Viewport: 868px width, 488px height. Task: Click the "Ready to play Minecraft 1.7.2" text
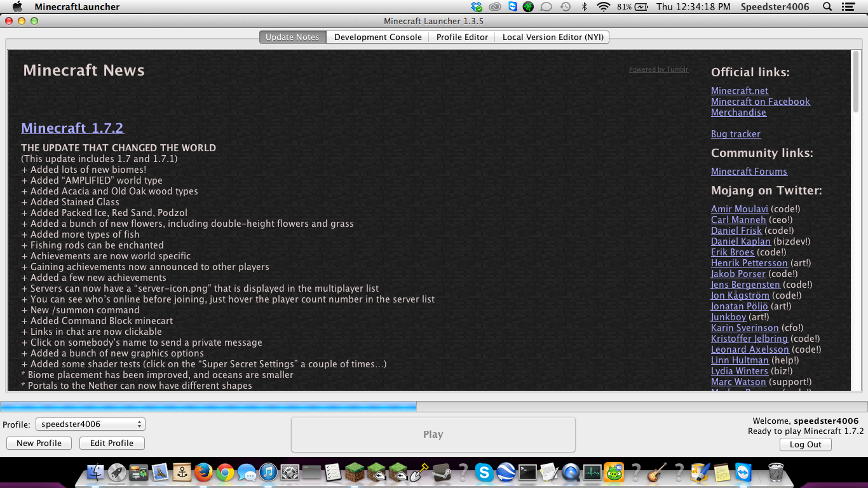point(806,431)
